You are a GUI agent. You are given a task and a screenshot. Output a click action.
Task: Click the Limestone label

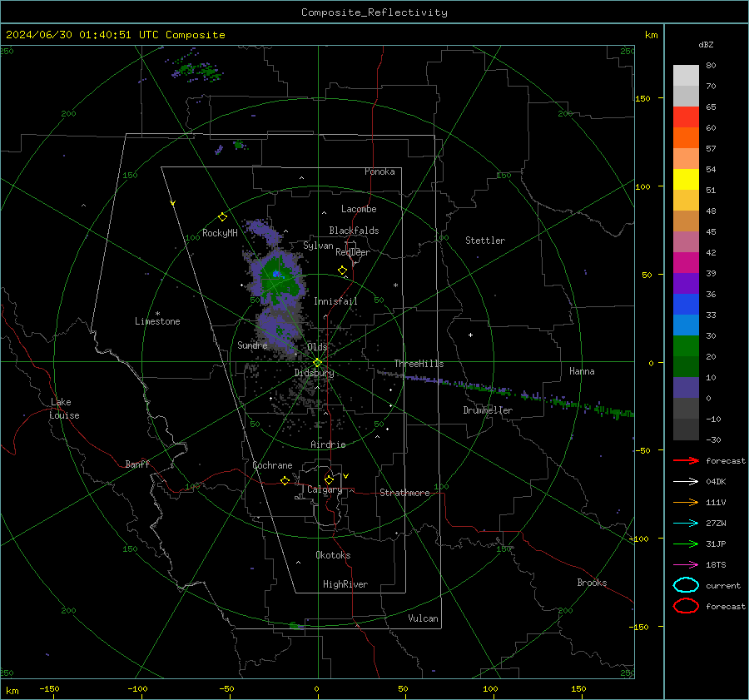pos(157,321)
